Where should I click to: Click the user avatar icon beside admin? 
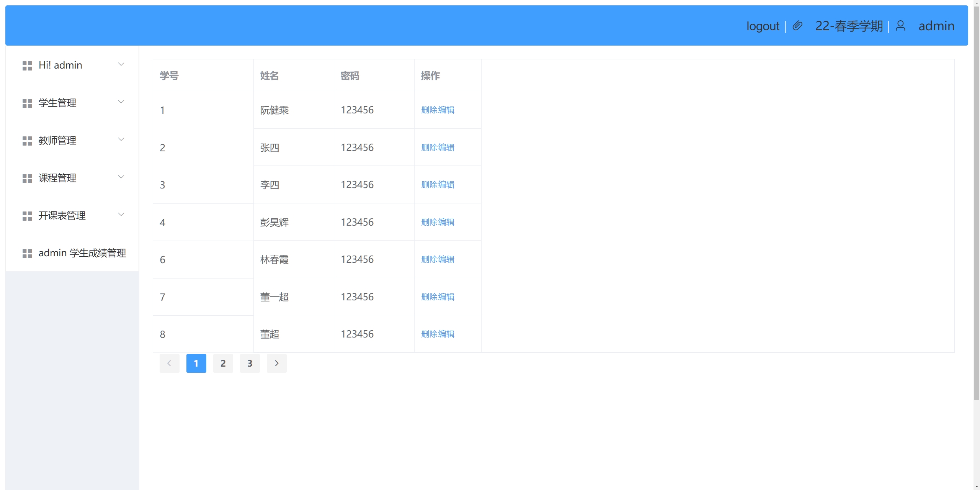tap(901, 26)
